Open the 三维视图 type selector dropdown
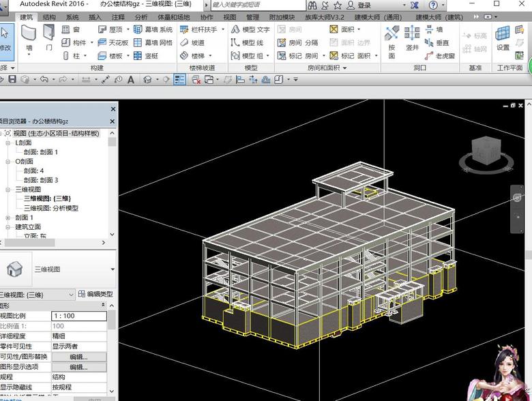Image resolution: width=532 pixels, height=401 pixels. pyautogui.click(x=111, y=269)
